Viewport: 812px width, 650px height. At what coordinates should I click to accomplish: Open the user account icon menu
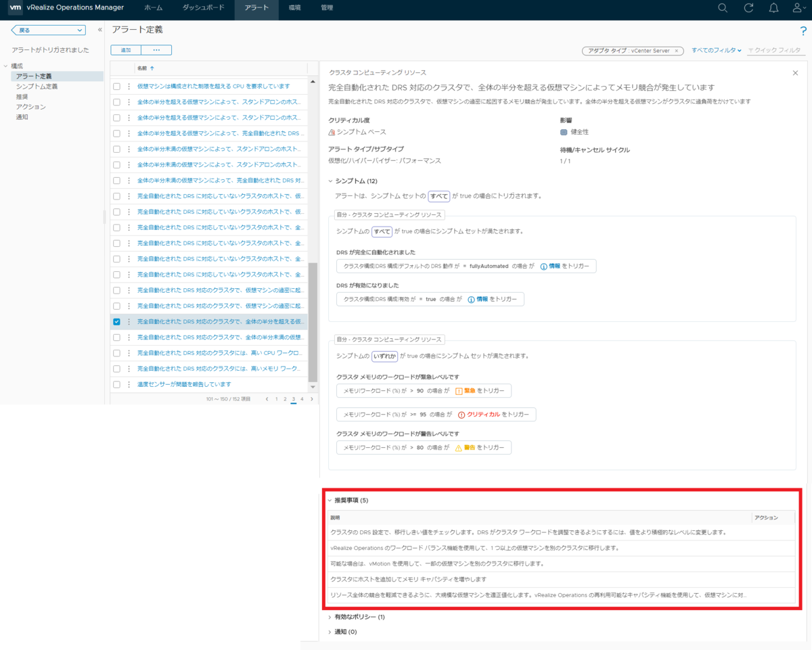click(799, 8)
